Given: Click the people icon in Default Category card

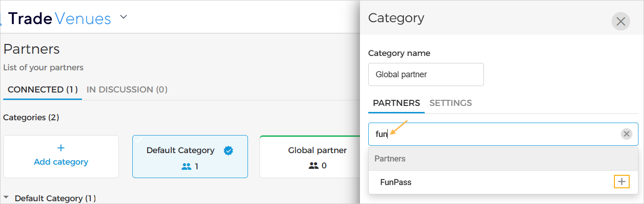Looking at the screenshot, I should coord(186,166).
